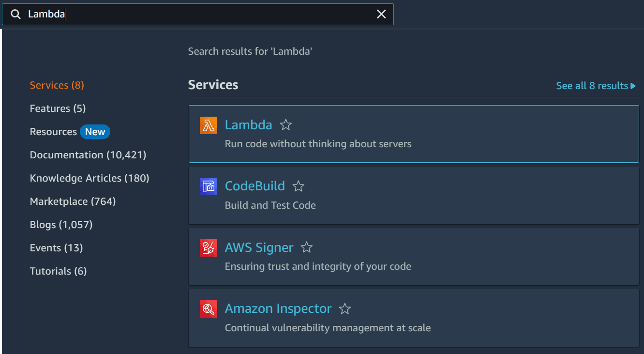Click the Amazon Inspector service icon
Screen dimensions: 644x354
point(209,308)
